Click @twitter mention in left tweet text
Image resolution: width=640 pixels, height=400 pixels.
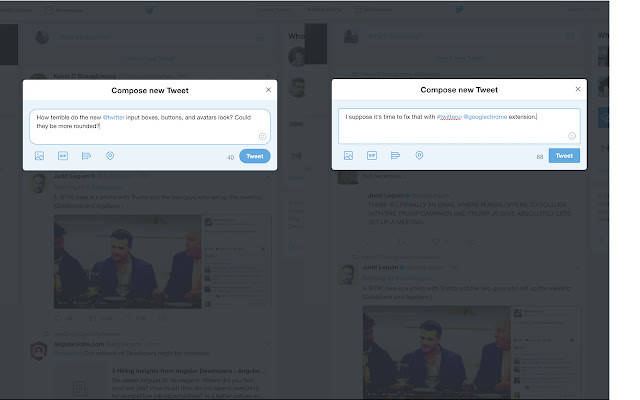113,118
